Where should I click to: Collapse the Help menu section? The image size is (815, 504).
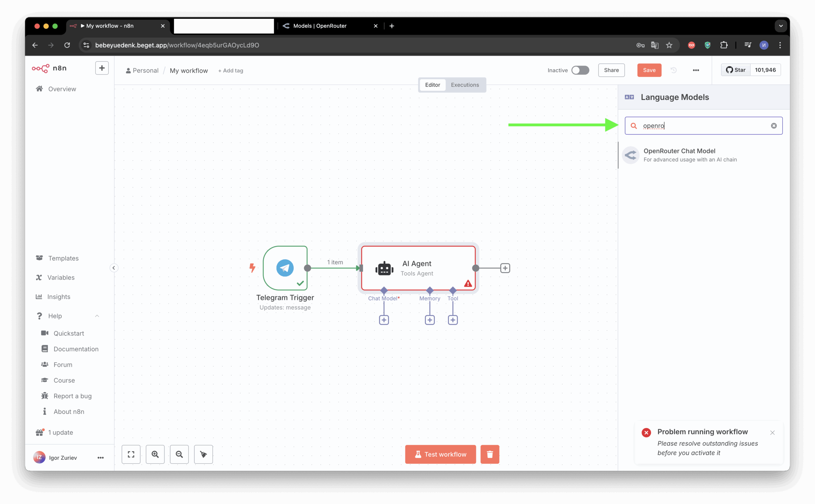pyautogui.click(x=97, y=316)
